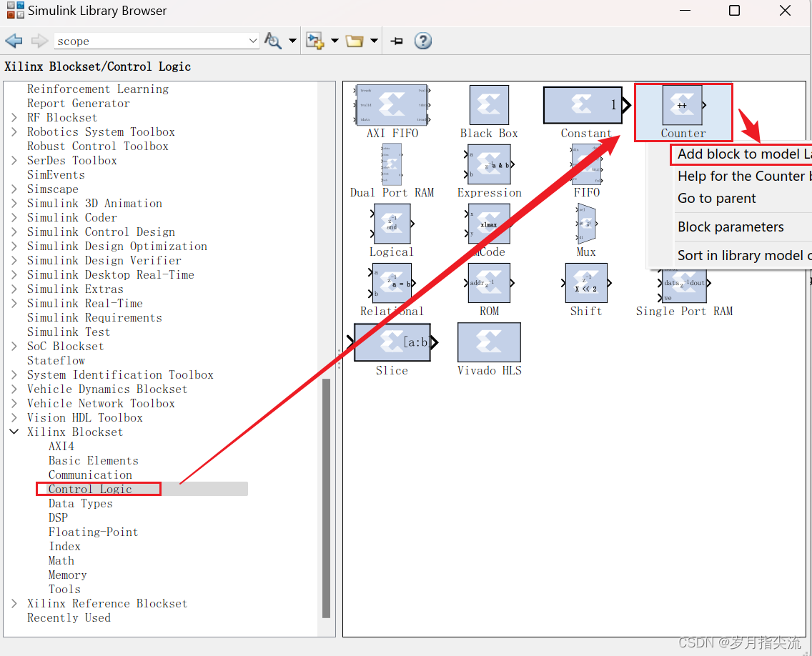812x656 pixels.
Task: Select the Memory library
Action: click(67, 575)
